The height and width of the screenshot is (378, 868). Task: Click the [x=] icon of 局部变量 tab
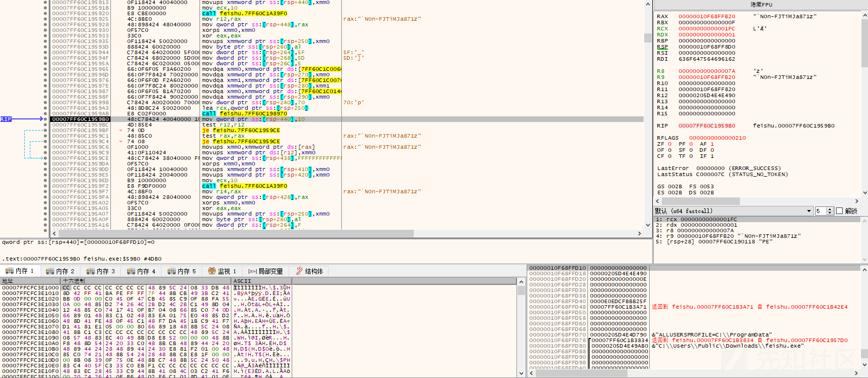[252, 271]
